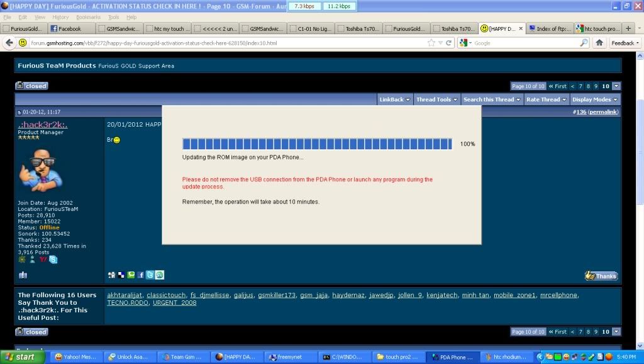Image resolution: width=644 pixels, height=364 pixels.
Task: Click the top closed thread button
Action: (31, 86)
